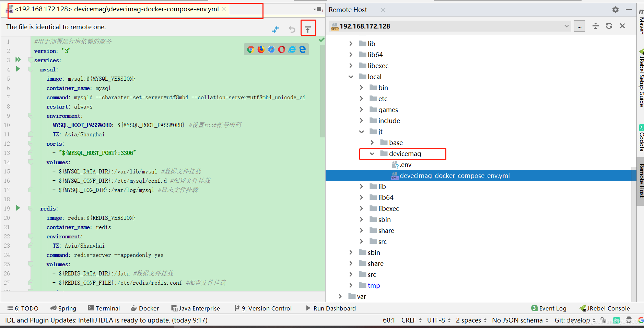Hide the Remote Host panel
Viewport: 644px width, 328px height.
(x=629, y=10)
